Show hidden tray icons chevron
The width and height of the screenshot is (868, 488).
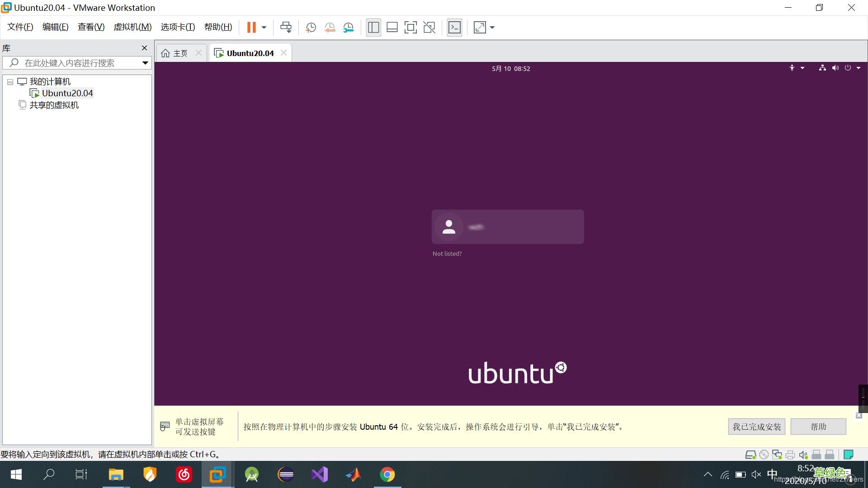click(708, 474)
